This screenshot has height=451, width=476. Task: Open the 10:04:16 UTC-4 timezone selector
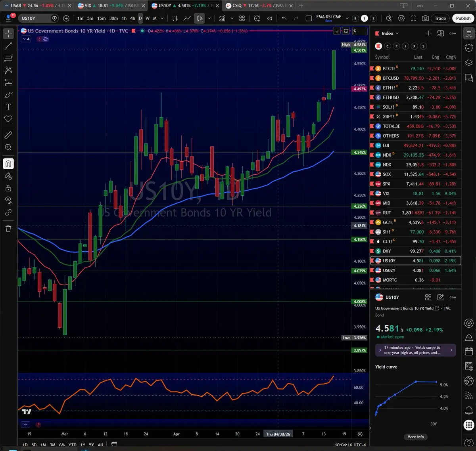(x=350, y=445)
